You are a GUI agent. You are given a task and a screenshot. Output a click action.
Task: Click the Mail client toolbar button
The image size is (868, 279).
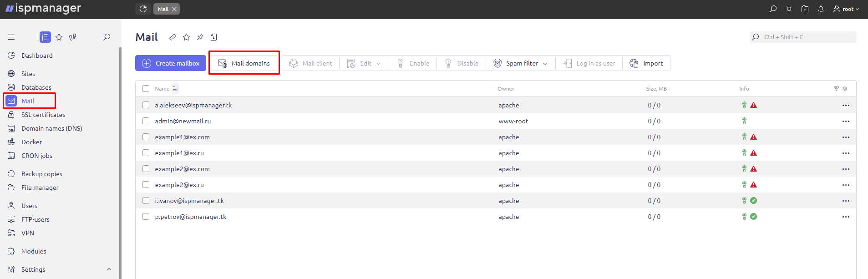tap(311, 63)
